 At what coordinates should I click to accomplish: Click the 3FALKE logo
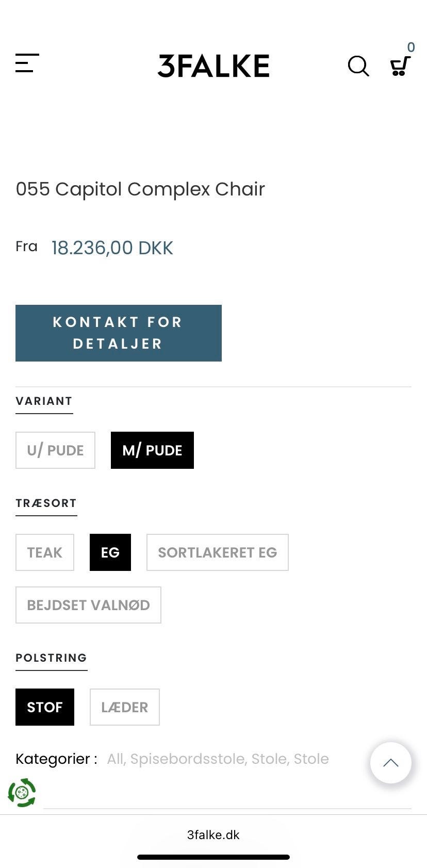pyautogui.click(x=213, y=66)
